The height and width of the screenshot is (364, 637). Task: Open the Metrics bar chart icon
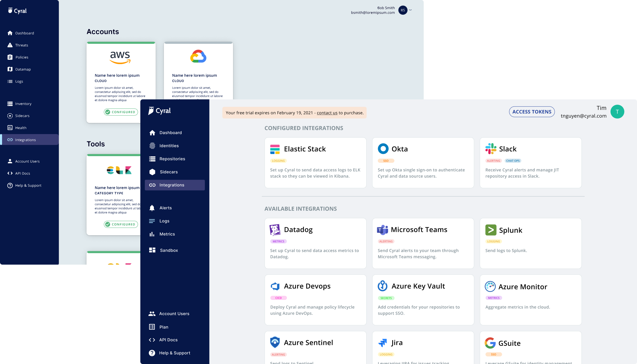152,234
